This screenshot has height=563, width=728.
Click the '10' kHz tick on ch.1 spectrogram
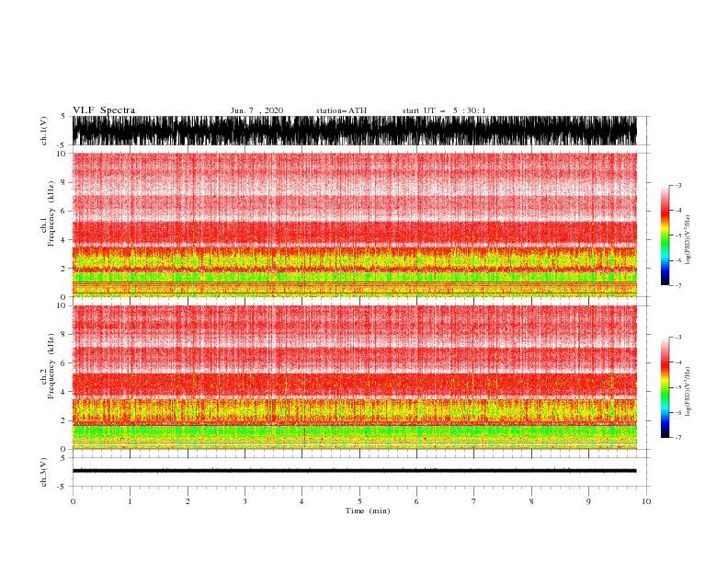[x=62, y=154]
